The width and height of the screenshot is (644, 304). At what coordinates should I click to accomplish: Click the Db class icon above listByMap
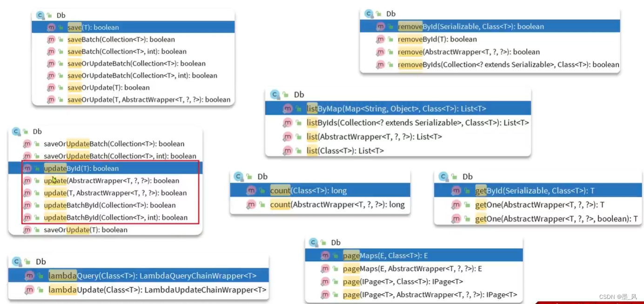coord(274,95)
